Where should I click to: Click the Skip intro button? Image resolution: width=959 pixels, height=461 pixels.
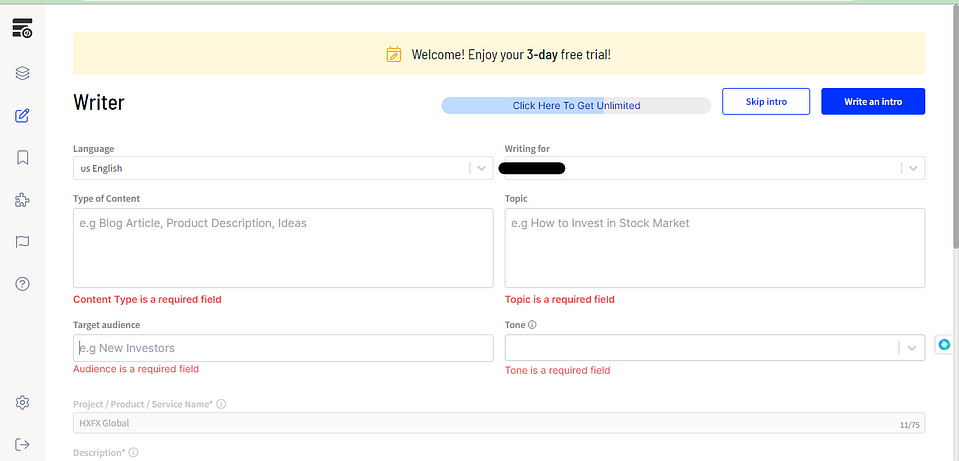pyautogui.click(x=766, y=102)
